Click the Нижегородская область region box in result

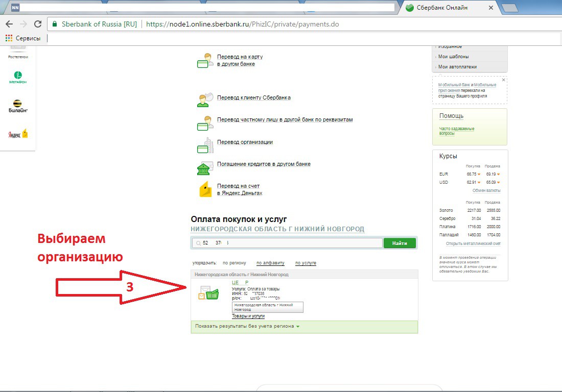(x=267, y=307)
